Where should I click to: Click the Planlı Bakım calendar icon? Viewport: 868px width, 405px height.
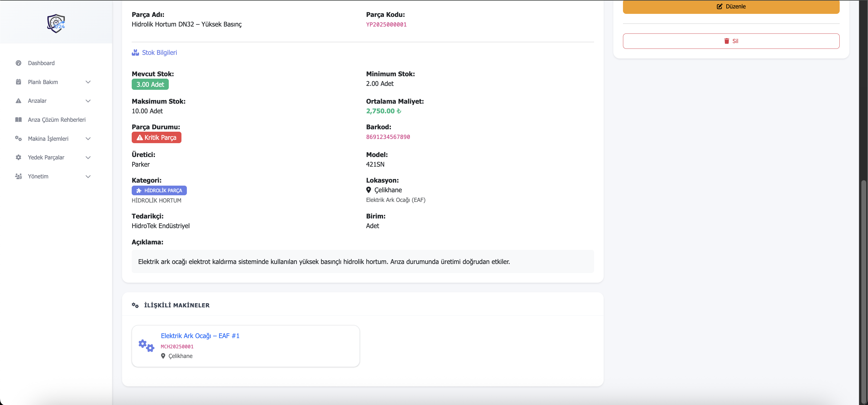click(18, 82)
